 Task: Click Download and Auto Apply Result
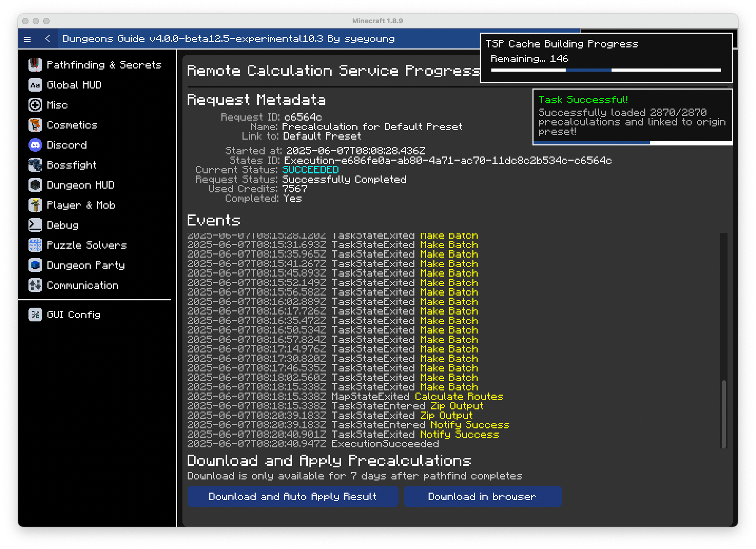coord(293,496)
